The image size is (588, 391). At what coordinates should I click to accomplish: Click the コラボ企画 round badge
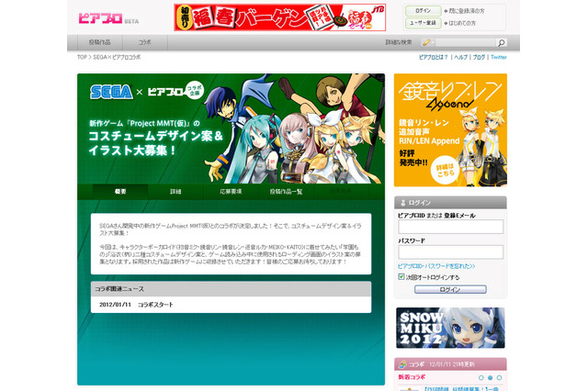coord(194,90)
